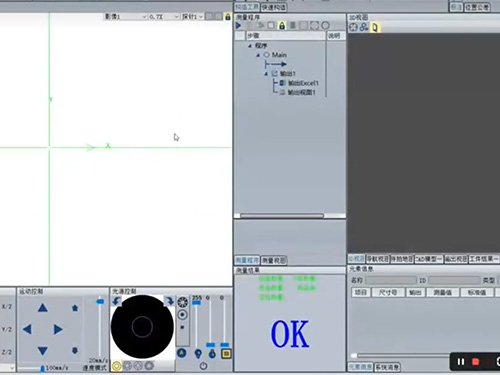
Task: Open the probe selection dropdown
Action: 192,17
